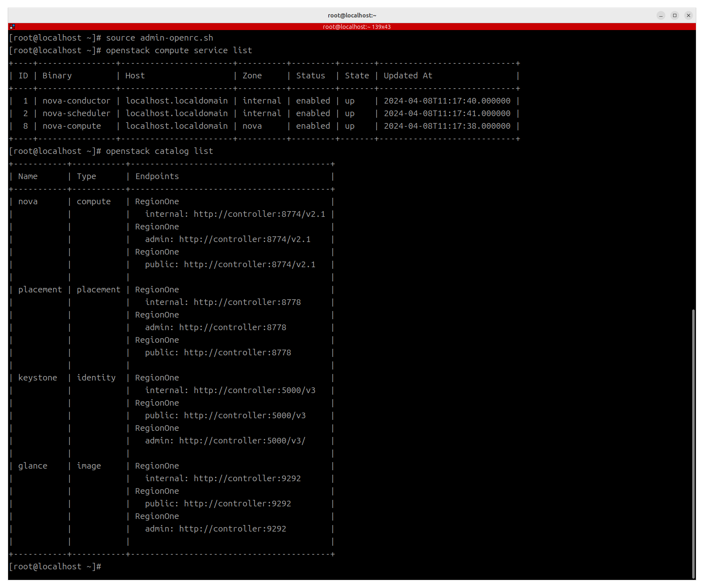Viewport: 704px width, 588px height.
Task: Click the 'source admin-openrc.sh' command text
Action: coord(160,38)
